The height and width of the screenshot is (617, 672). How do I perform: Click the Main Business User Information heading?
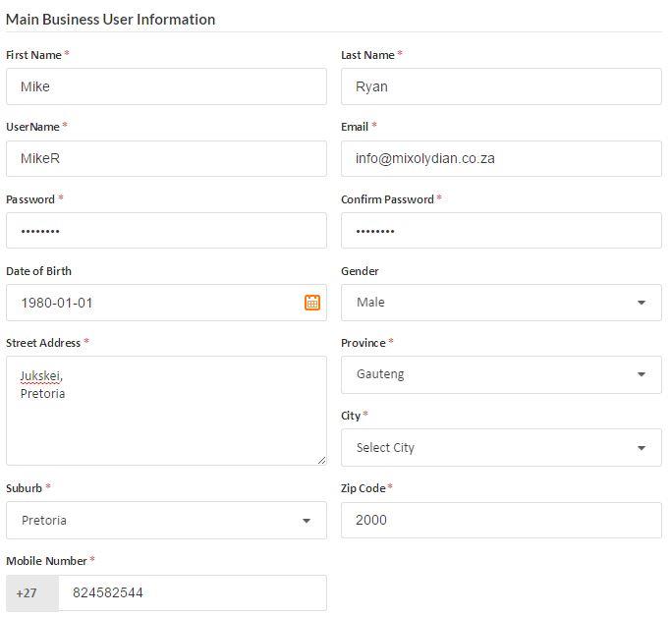(111, 19)
